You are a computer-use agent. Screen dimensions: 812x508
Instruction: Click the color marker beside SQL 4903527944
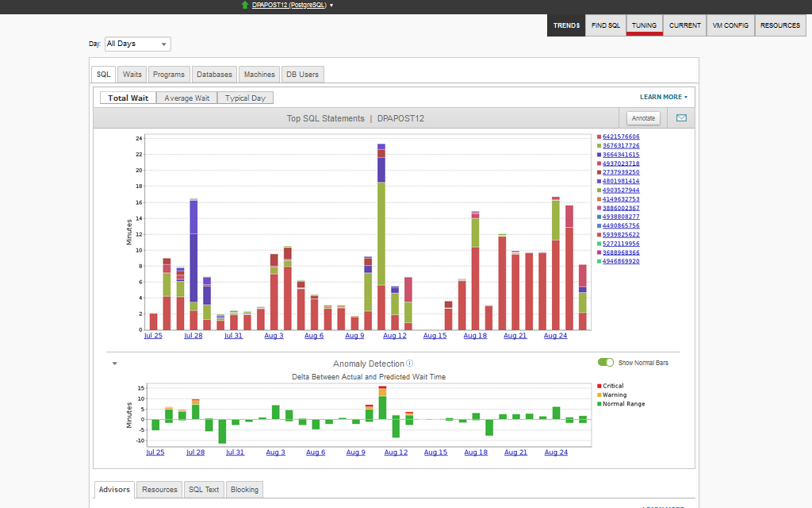(x=599, y=190)
